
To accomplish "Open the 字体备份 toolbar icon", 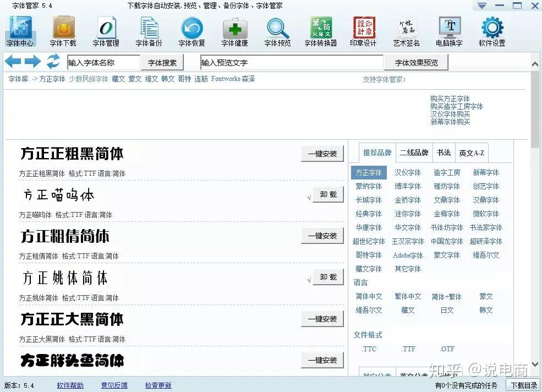I will pyautogui.click(x=149, y=31).
